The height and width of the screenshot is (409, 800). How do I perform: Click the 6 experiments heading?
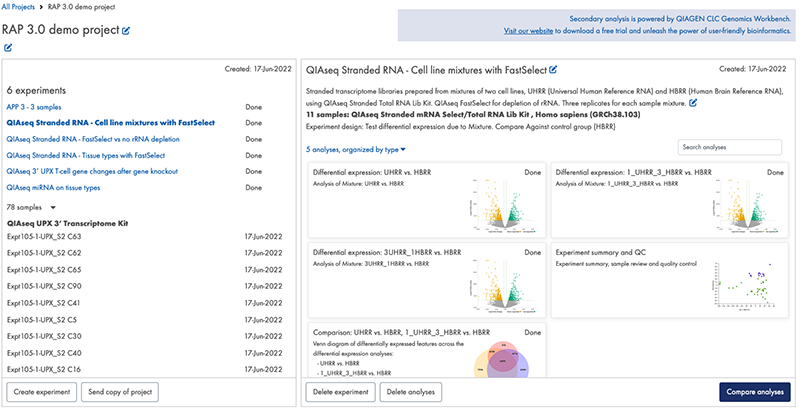36,90
